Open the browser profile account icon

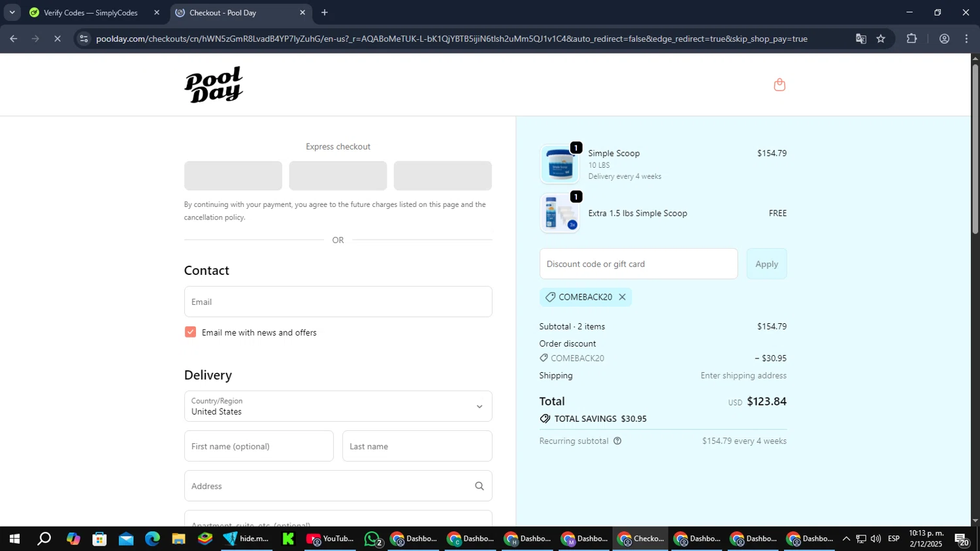tap(944, 39)
